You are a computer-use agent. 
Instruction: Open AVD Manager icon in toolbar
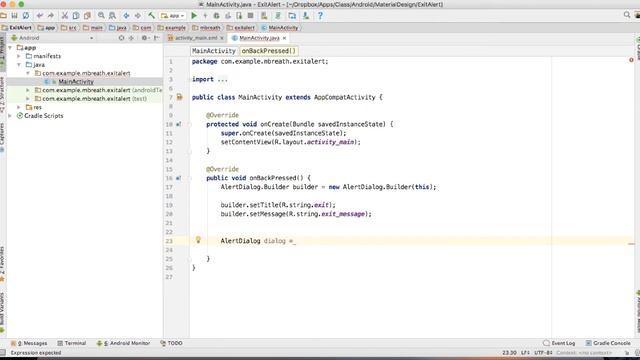264,16
